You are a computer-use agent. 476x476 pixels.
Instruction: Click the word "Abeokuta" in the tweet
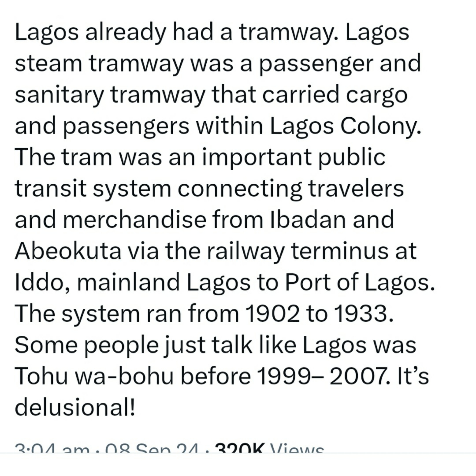pos(68,251)
